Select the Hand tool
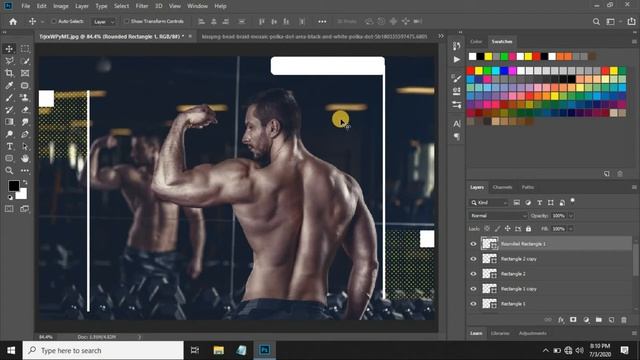The width and height of the screenshot is (640, 360). pyautogui.click(x=25, y=158)
